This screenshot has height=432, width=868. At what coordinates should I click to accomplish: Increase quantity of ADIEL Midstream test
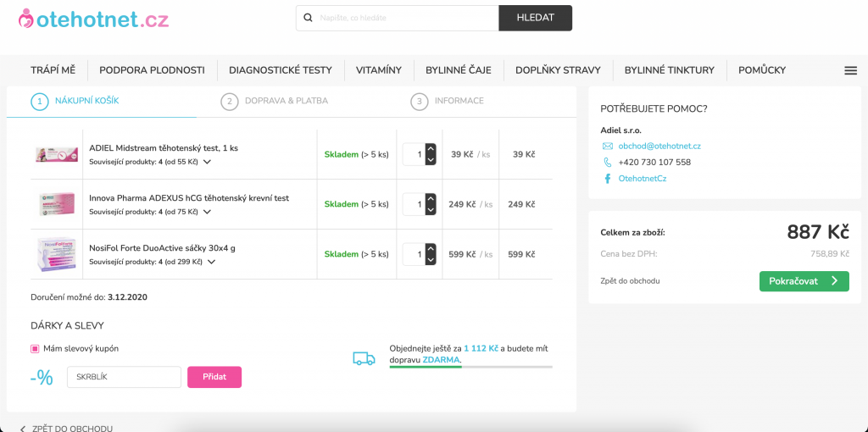pyautogui.click(x=431, y=149)
